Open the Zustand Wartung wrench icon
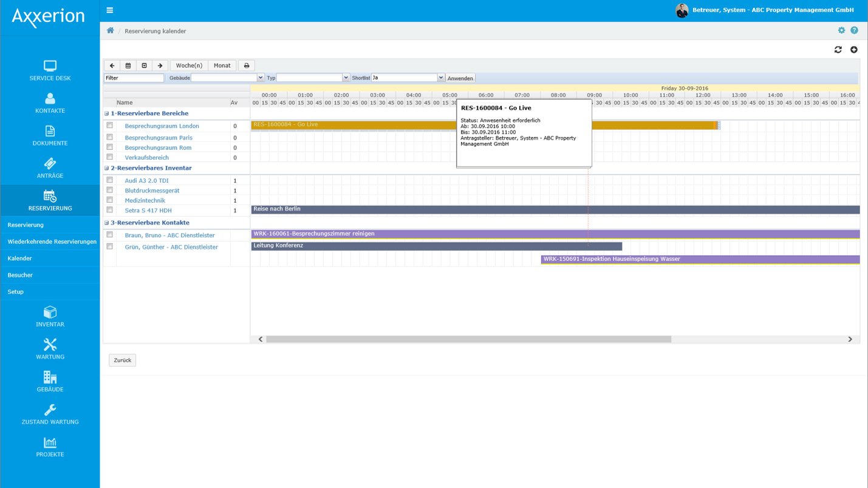This screenshot has width=868, height=488. coord(50,409)
